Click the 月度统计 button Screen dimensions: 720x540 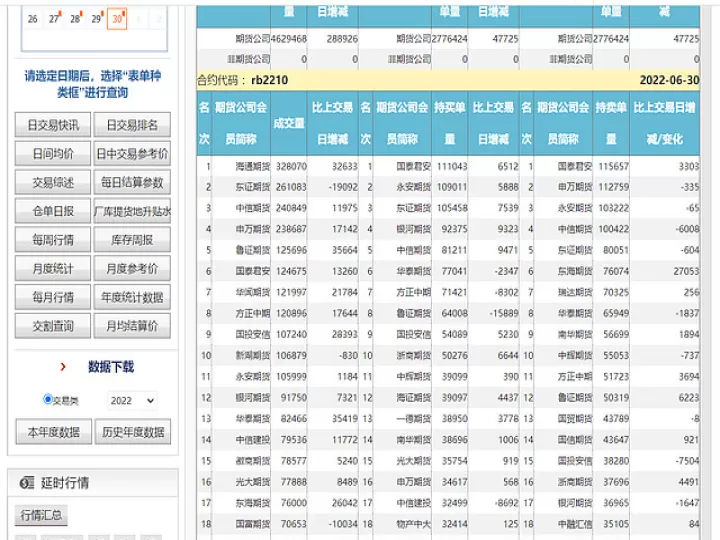tap(53, 269)
